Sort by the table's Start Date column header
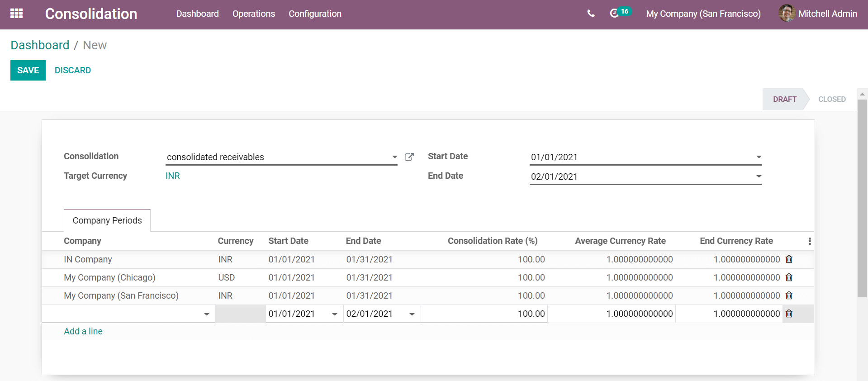868x381 pixels. coord(288,241)
